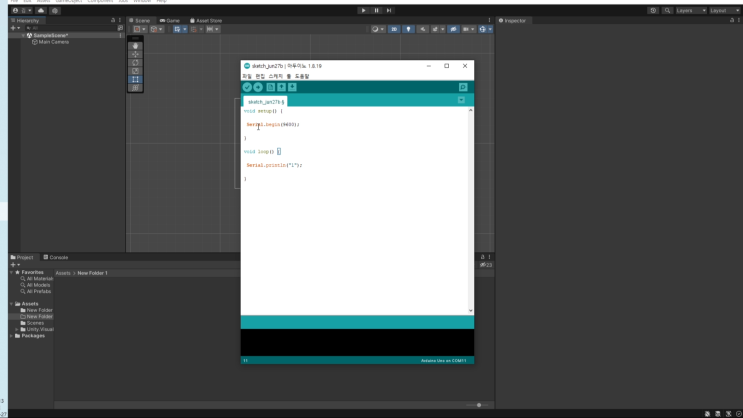Click Serial.println code line in Arduino

coord(274,165)
